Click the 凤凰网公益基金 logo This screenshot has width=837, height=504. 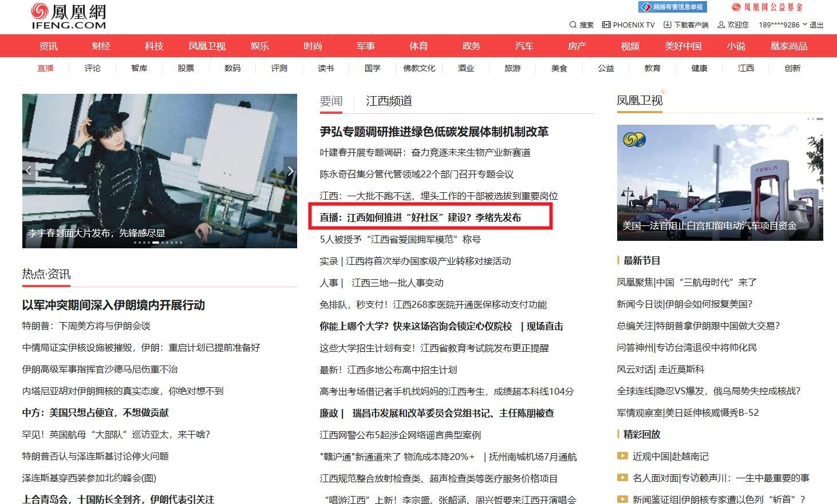pyautogui.click(x=767, y=7)
